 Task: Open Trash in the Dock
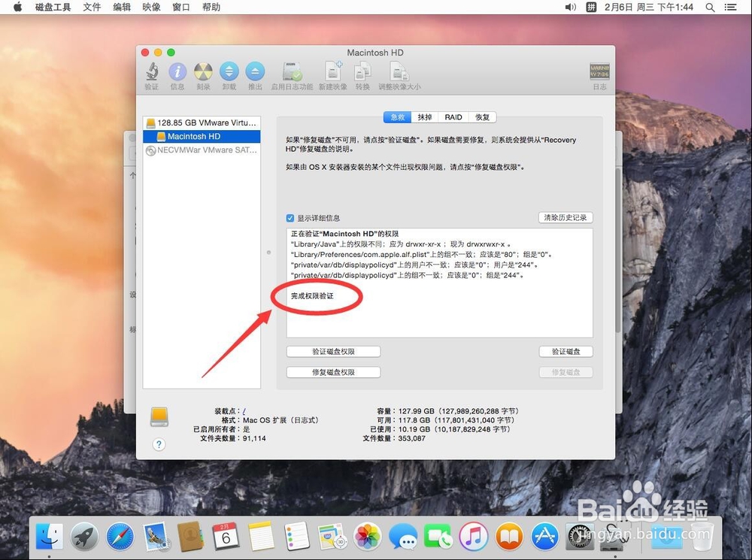tap(701, 535)
